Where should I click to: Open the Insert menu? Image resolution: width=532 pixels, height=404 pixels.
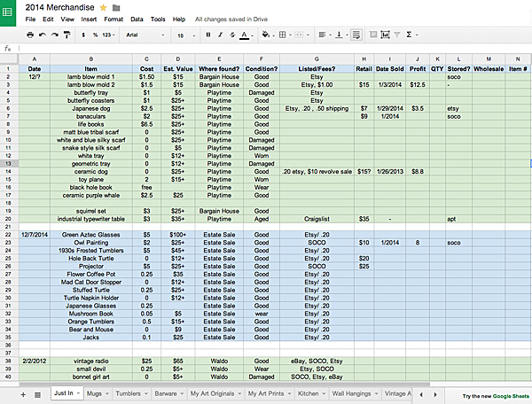tap(89, 19)
